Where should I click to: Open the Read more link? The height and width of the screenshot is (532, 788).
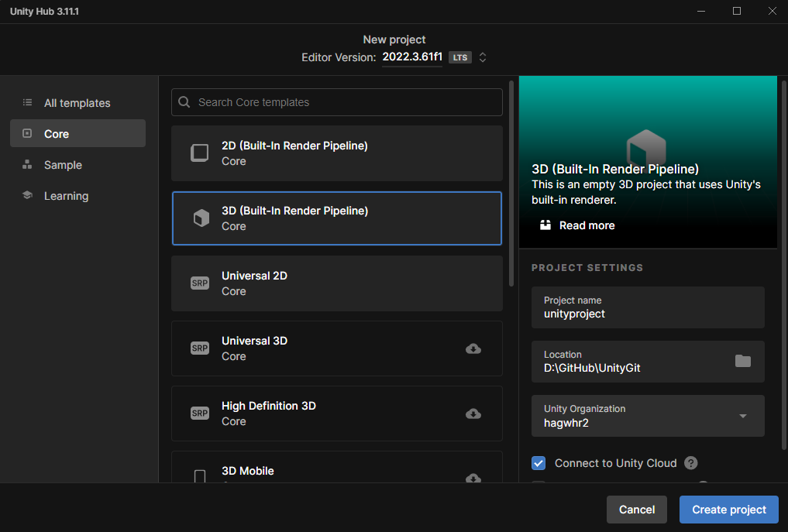pos(587,225)
